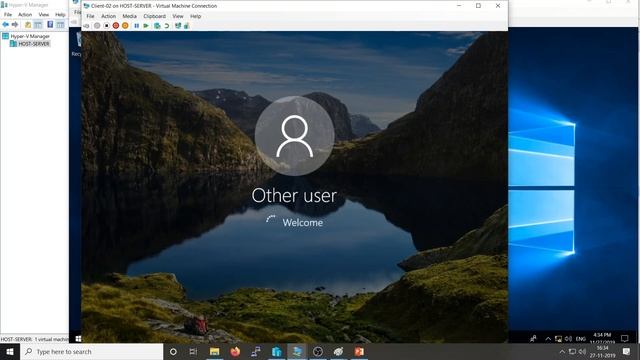Show hidden icons in server desktop tray
This screenshot has height=360, width=640.
click(x=548, y=338)
